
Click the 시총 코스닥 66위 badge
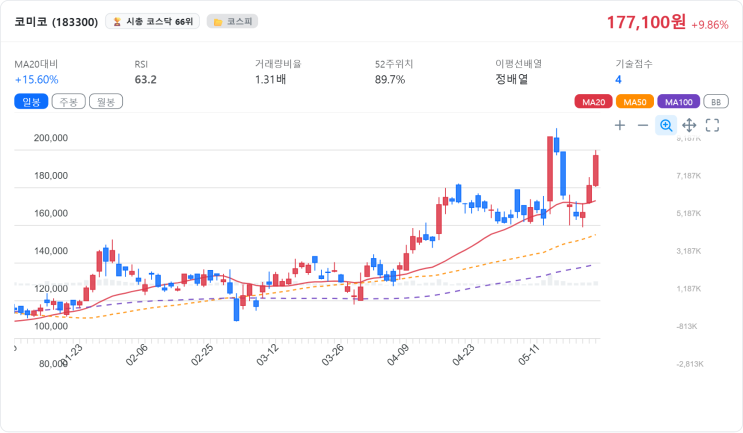tap(153, 22)
